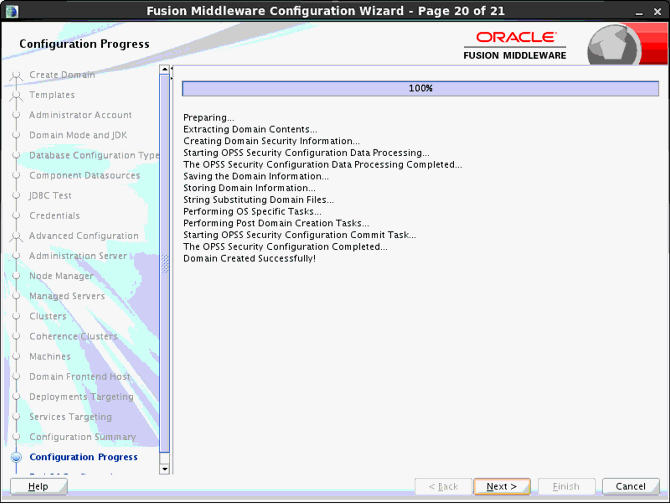This screenshot has width=670, height=504.
Task: Click the pane splitter collapse arrow
Action: tap(172, 68)
